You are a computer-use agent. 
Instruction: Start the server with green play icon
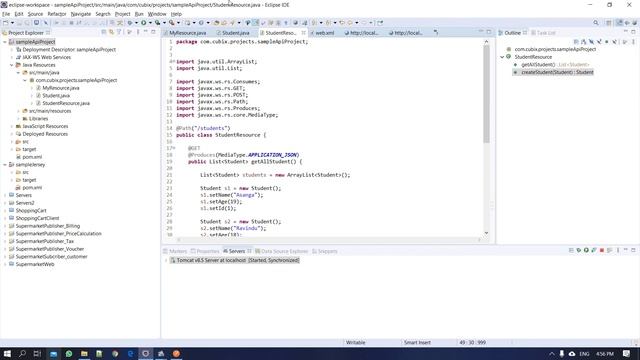click(586, 250)
